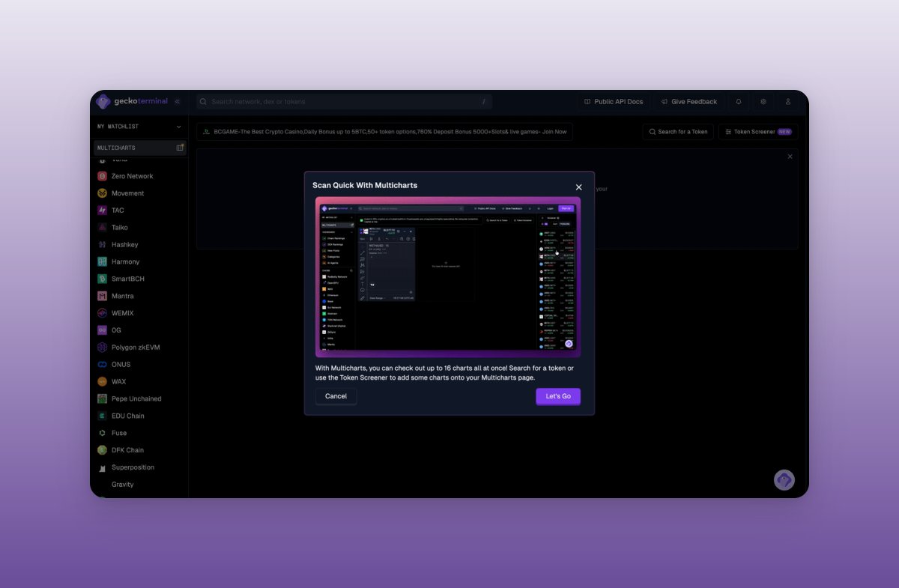Open settings gear in top bar
The height and width of the screenshot is (588, 899).
click(x=763, y=102)
